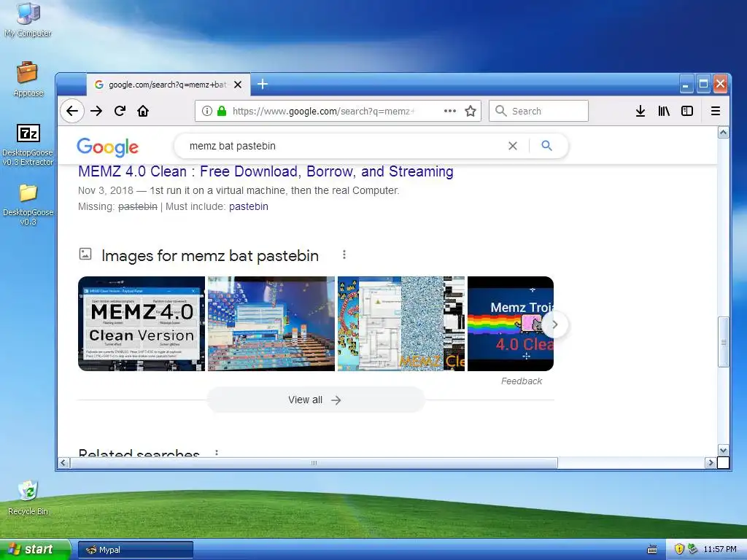Screen dimensions: 747x560
Task: Bookmark this page with the star
Action: [471, 111]
